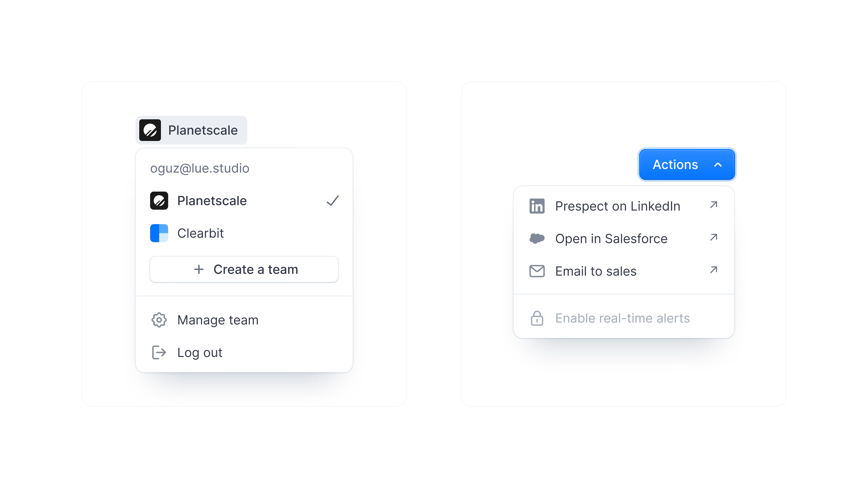Choose Open in Salesforce menu item
Viewport: 868px width, 488px height.
click(611, 239)
